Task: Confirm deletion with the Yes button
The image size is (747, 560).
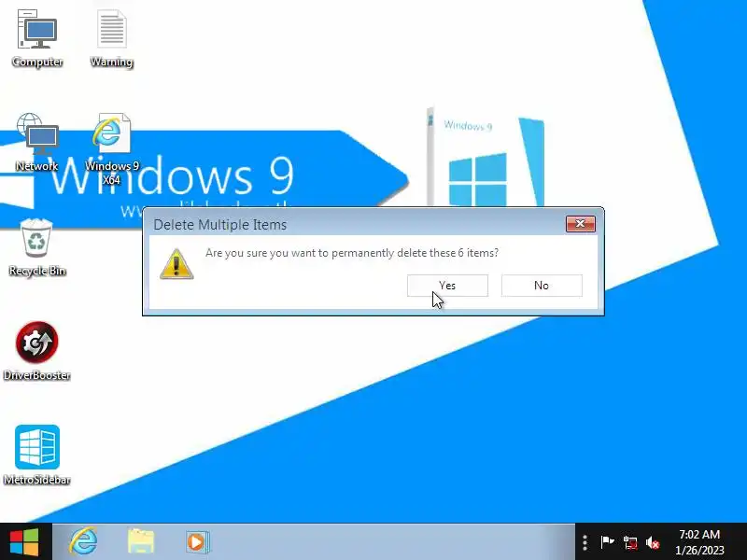Action: pyautogui.click(x=447, y=286)
